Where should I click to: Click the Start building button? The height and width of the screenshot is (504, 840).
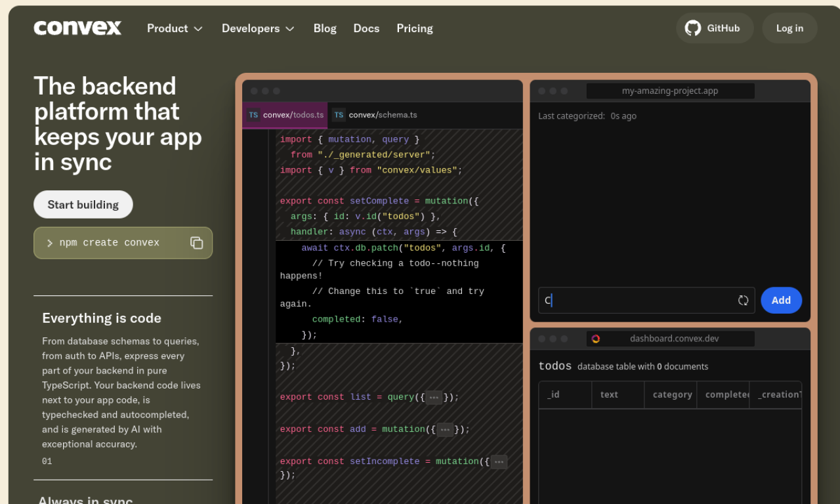click(83, 204)
